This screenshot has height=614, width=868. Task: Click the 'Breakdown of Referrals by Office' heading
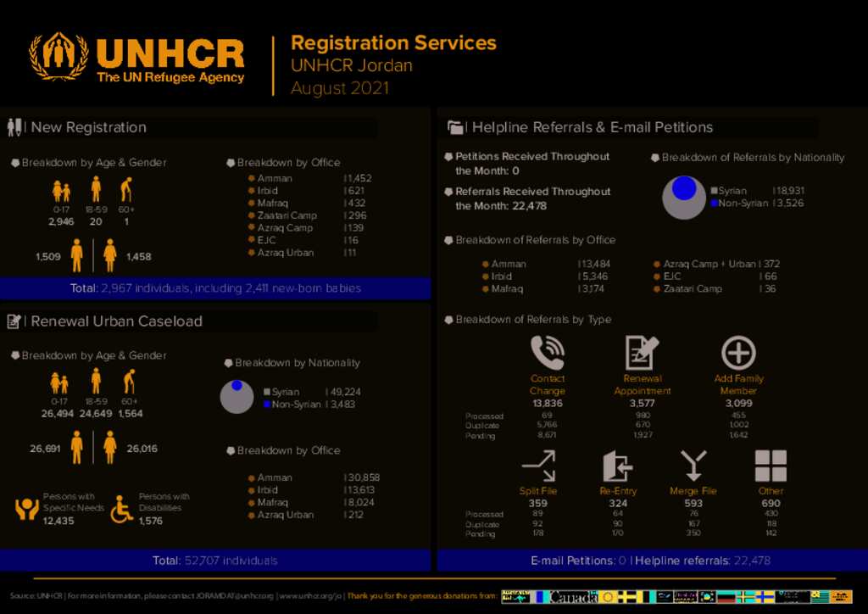tap(536, 240)
